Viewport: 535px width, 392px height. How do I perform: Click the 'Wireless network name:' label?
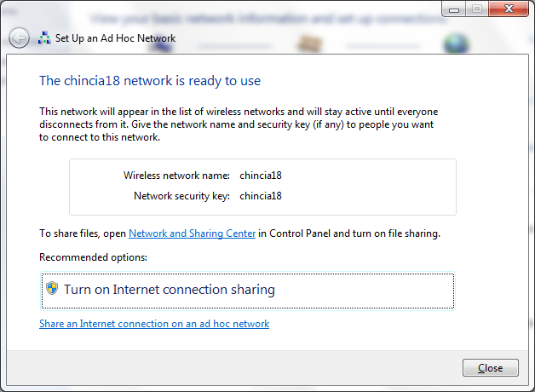[x=176, y=176]
